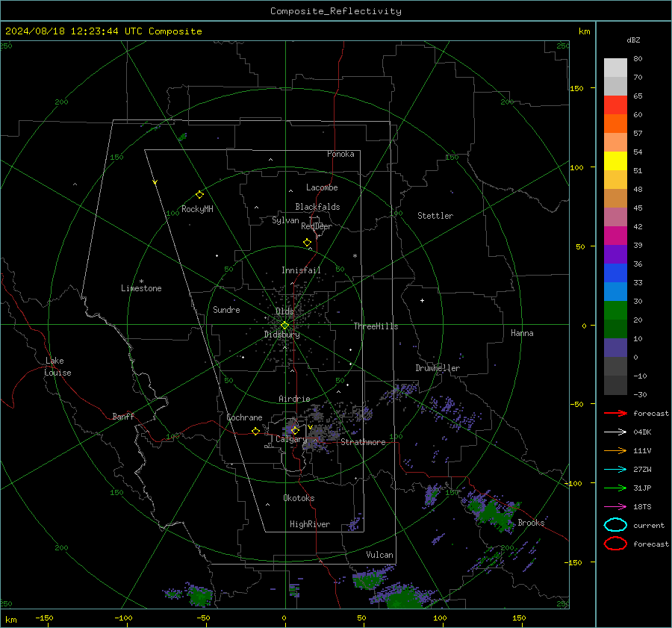Image resolution: width=672 pixels, height=628 pixels.
Task: Click the yellow radar center marker at Didsbury
Action: 285,326
